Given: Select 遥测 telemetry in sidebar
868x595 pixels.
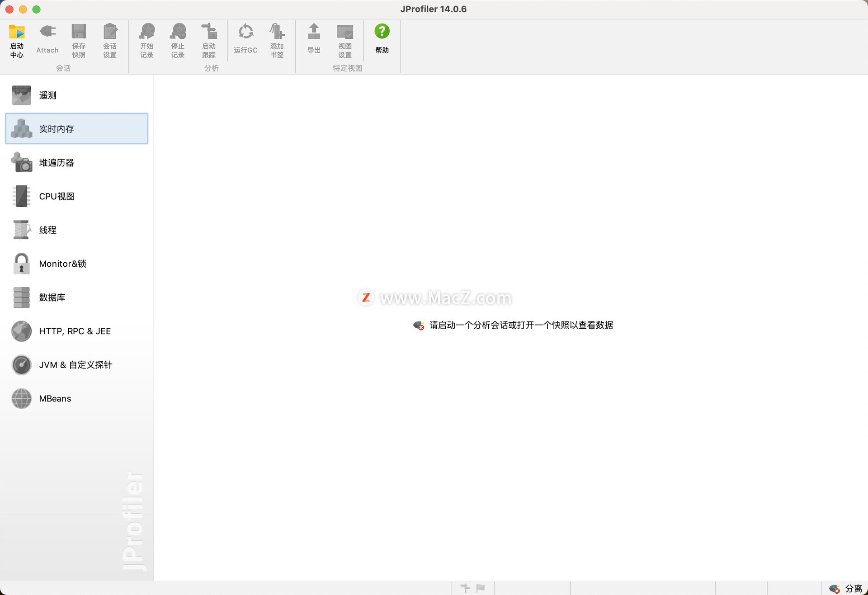Looking at the screenshot, I should [x=76, y=95].
